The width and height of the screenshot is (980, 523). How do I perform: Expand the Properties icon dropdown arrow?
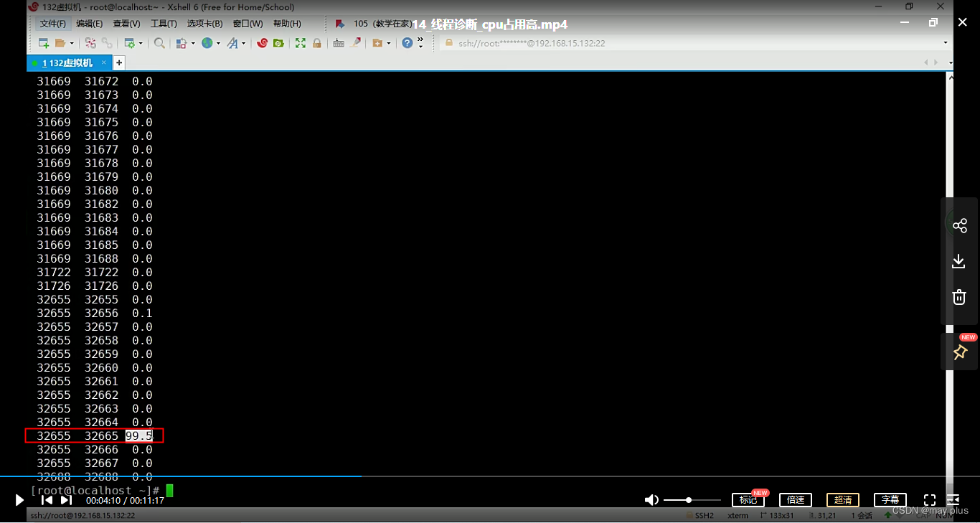tap(141, 43)
